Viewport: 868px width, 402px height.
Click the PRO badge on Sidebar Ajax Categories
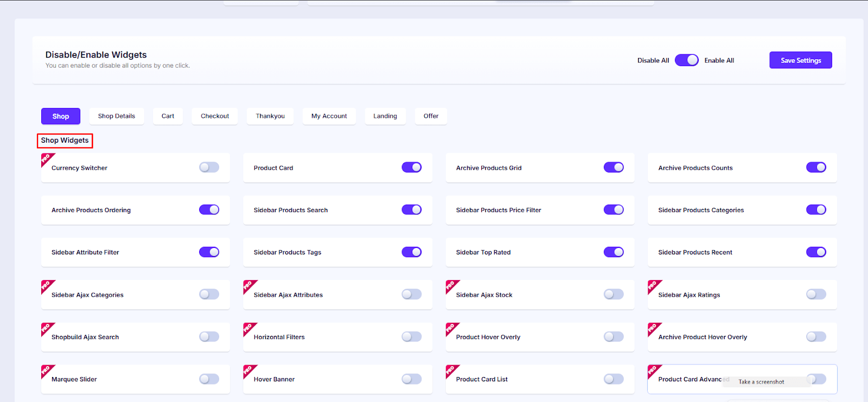(47, 286)
